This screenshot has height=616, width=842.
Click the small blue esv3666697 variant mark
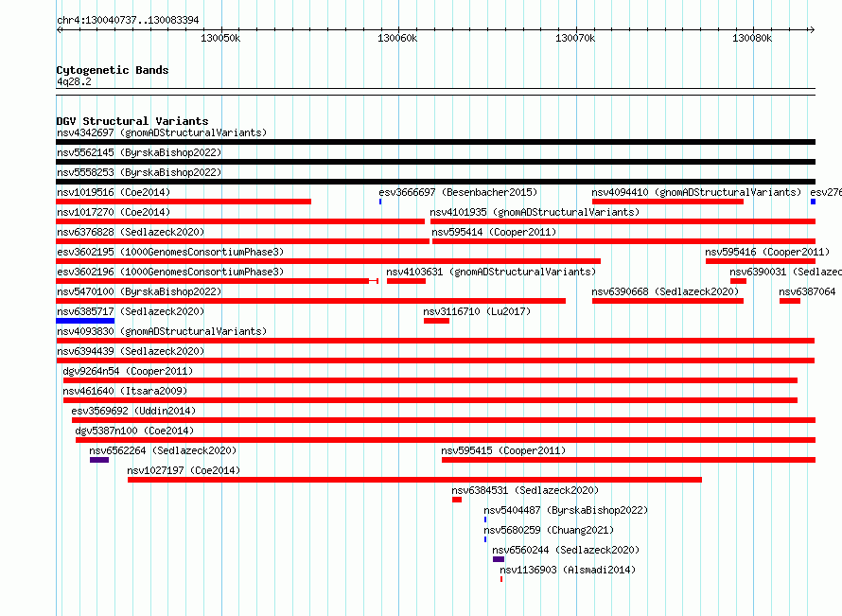pos(380,202)
